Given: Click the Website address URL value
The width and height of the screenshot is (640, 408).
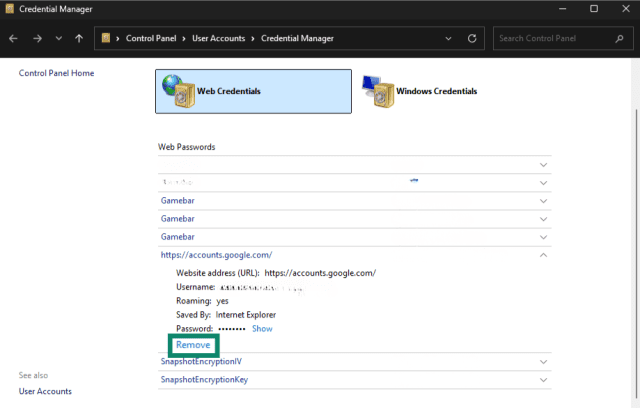Looking at the screenshot, I should (x=320, y=273).
